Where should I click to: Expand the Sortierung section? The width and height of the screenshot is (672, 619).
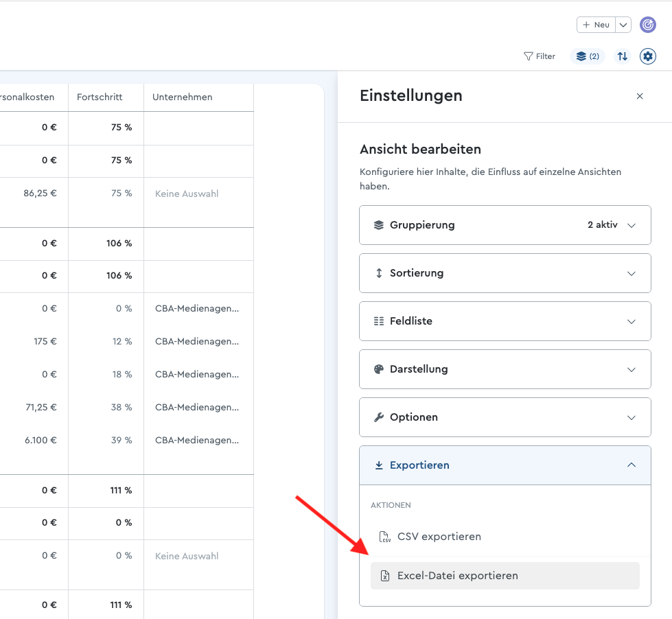tap(505, 273)
